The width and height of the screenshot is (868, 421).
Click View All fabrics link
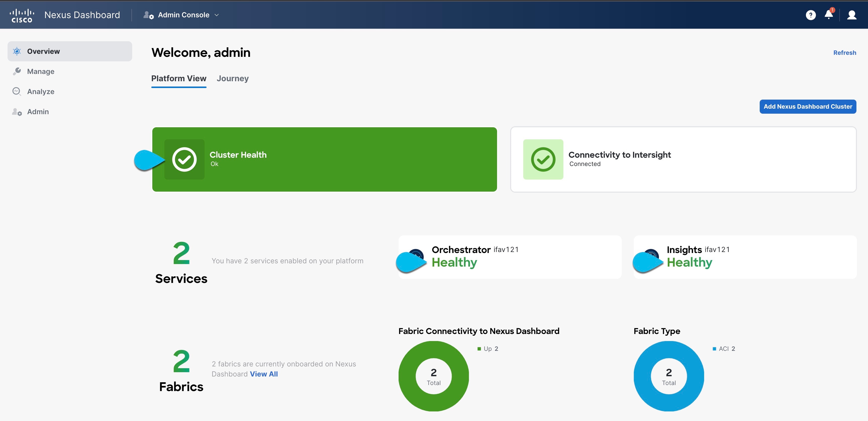coord(264,374)
